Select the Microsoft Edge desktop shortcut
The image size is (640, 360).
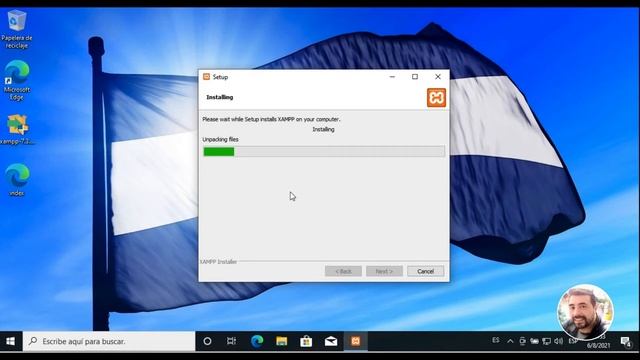coord(17,80)
